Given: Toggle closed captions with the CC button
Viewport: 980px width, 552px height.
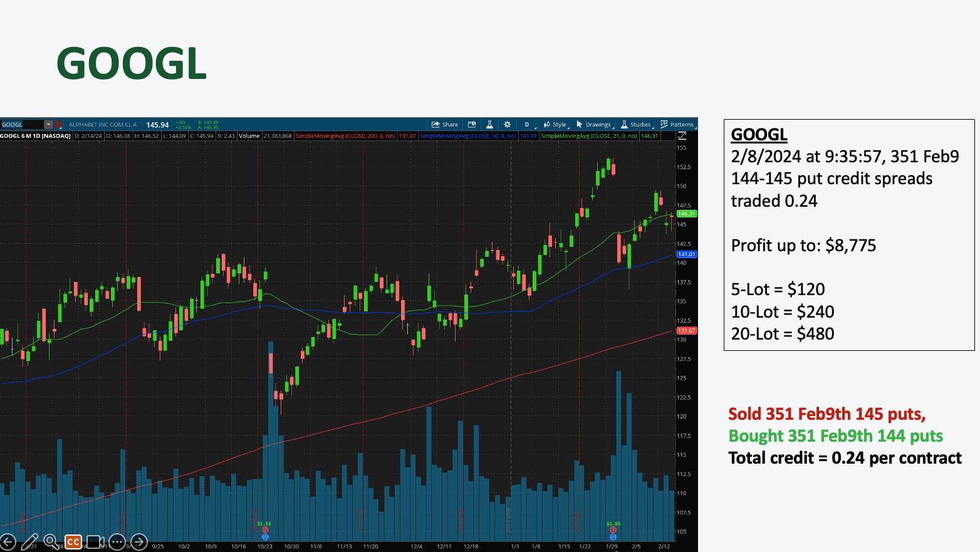Looking at the screenshot, I should pos(73,542).
